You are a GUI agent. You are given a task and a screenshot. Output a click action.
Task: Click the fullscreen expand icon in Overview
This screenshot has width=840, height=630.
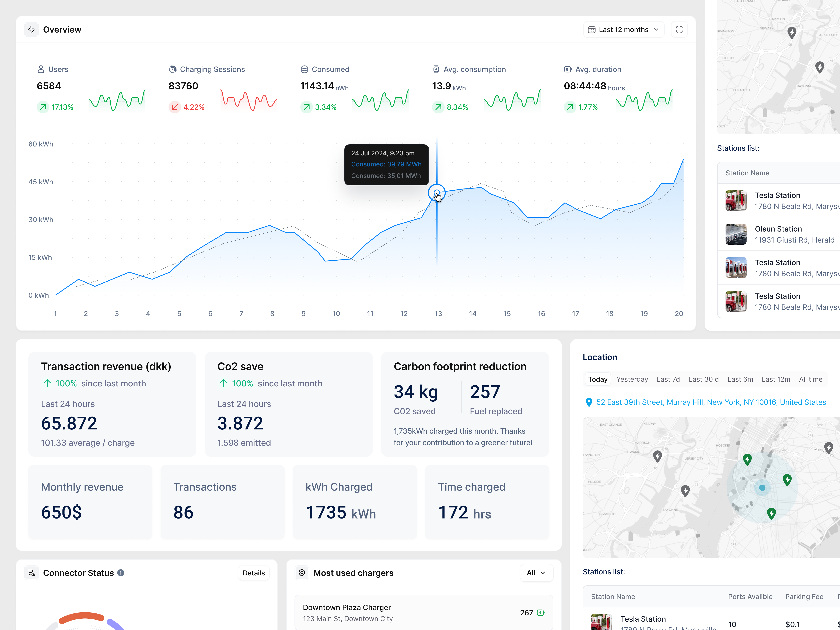pos(679,30)
